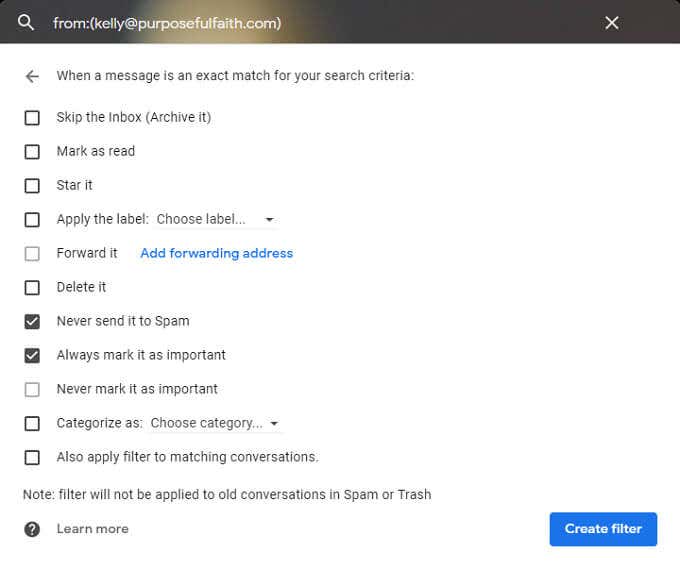The width and height of the screenshot is (680, 569).
Task: Tick the Star it checkbox
Action: pos(32,186)
